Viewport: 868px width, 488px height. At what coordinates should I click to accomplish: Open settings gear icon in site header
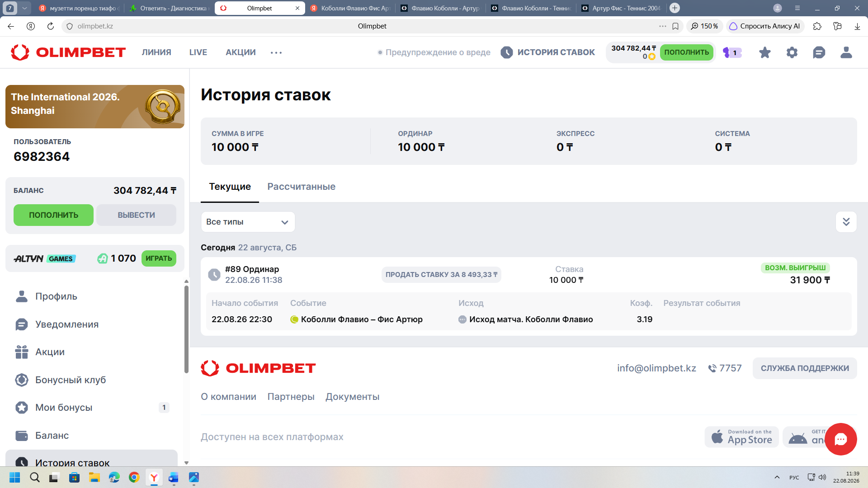point(792,52)
